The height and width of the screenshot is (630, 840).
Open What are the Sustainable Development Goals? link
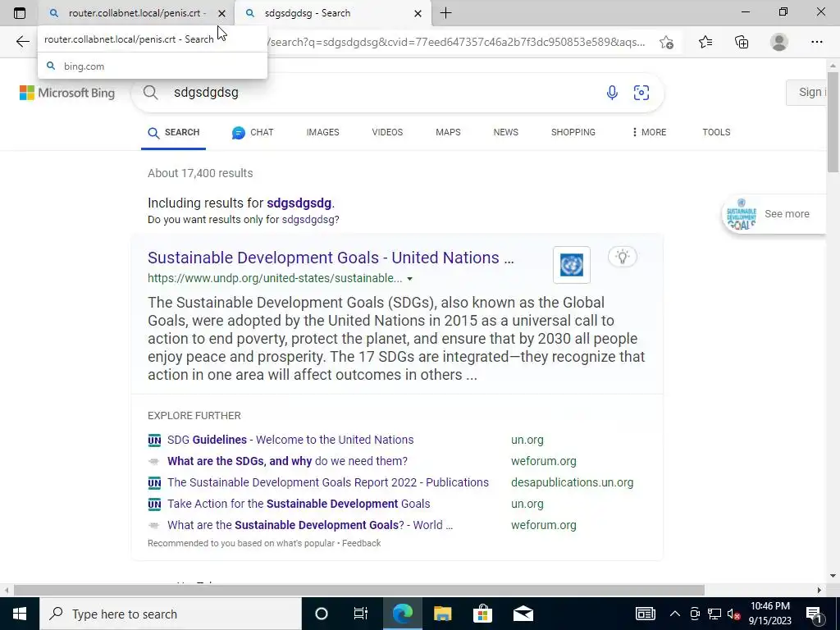tap(309, 526)
